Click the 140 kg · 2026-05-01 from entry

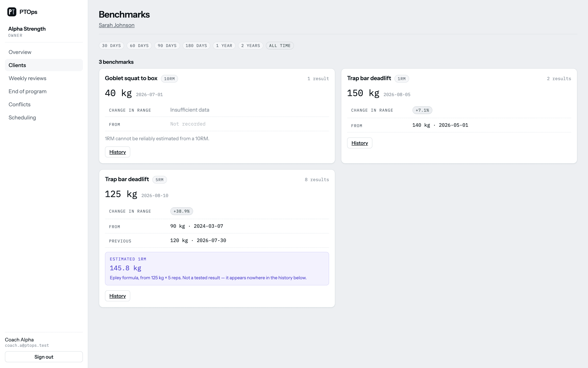coord(440,125)
